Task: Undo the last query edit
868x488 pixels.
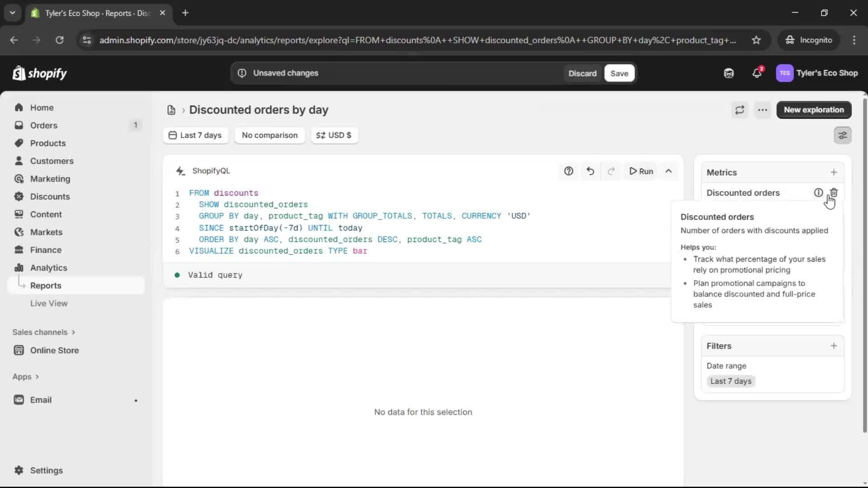Action: (x=590, y=171)
